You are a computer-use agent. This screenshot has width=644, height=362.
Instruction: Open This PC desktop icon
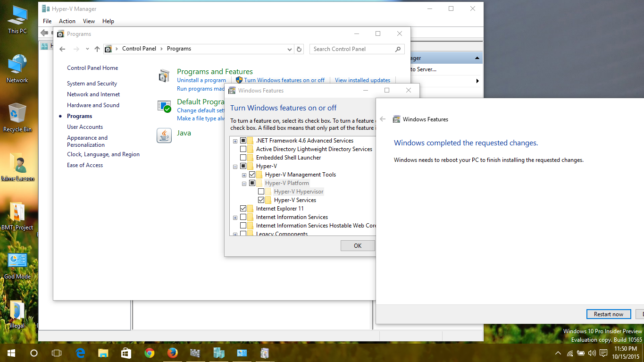tap(17, 19)
